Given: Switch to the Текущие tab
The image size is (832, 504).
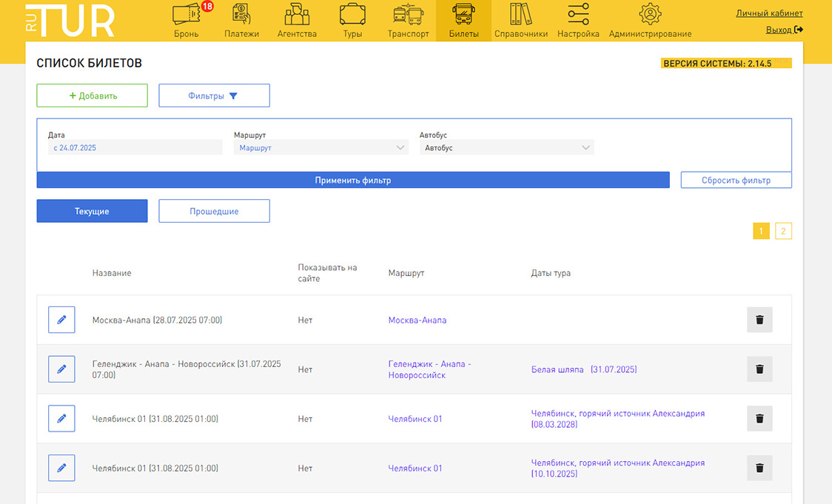Looking at the screenshot, I should click(92, 211).
